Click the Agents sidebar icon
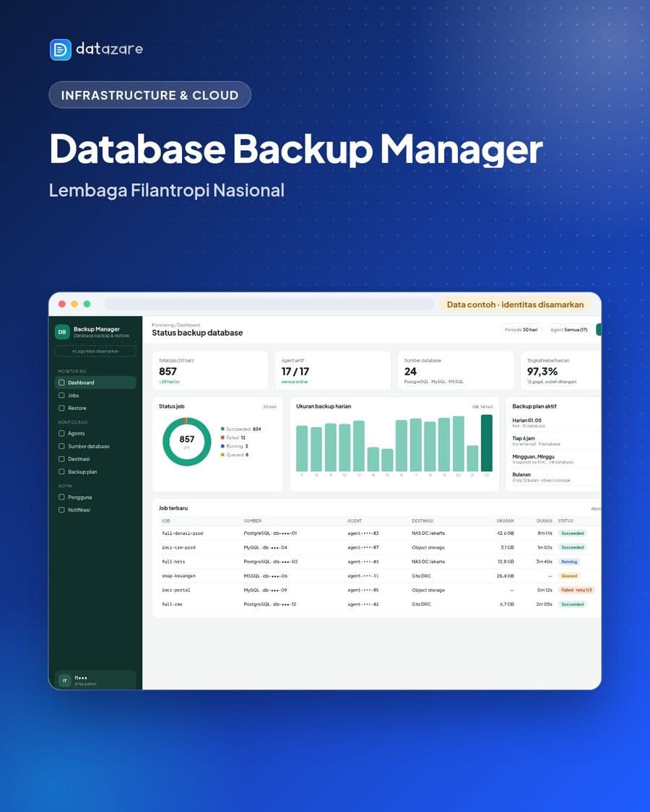 (x=61, y=434)
